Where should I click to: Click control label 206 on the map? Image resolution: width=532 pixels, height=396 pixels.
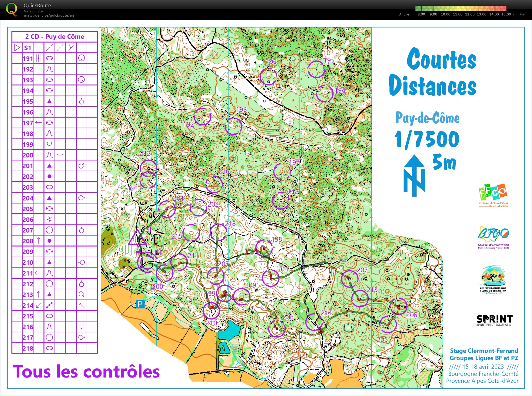tap(412, 315)
